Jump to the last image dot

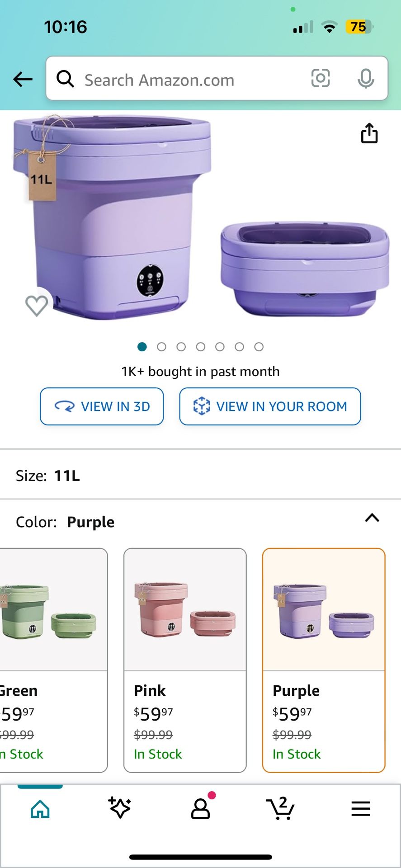click(259, 347)
